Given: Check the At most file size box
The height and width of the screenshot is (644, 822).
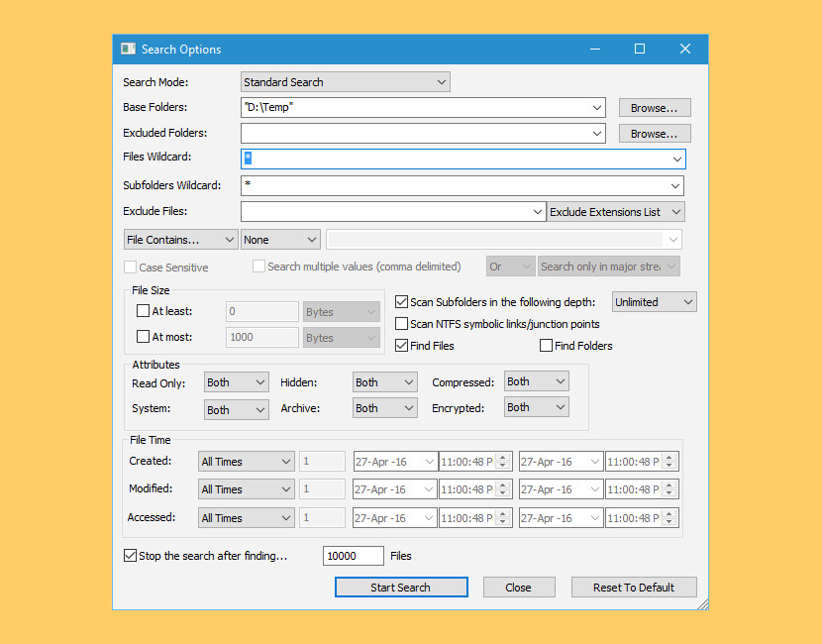Looking at the screenshot, I should pos(143,337).
